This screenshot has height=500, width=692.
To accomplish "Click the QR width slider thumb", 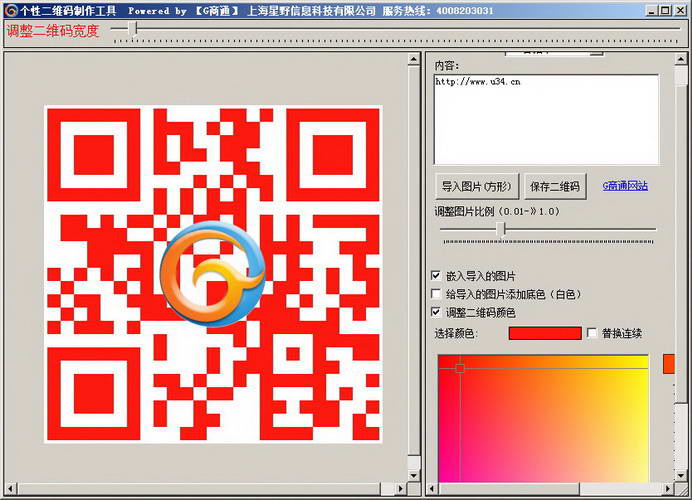I will [133, 29].
